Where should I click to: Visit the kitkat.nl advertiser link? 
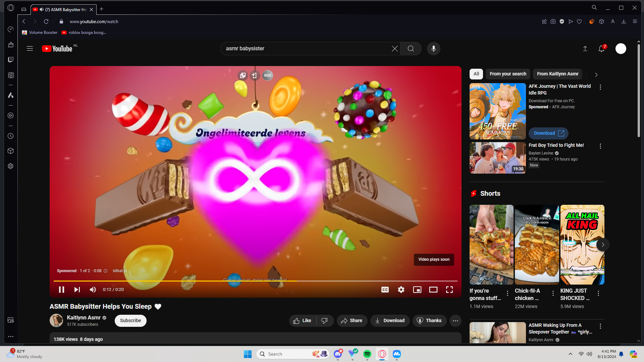point(120,271)
